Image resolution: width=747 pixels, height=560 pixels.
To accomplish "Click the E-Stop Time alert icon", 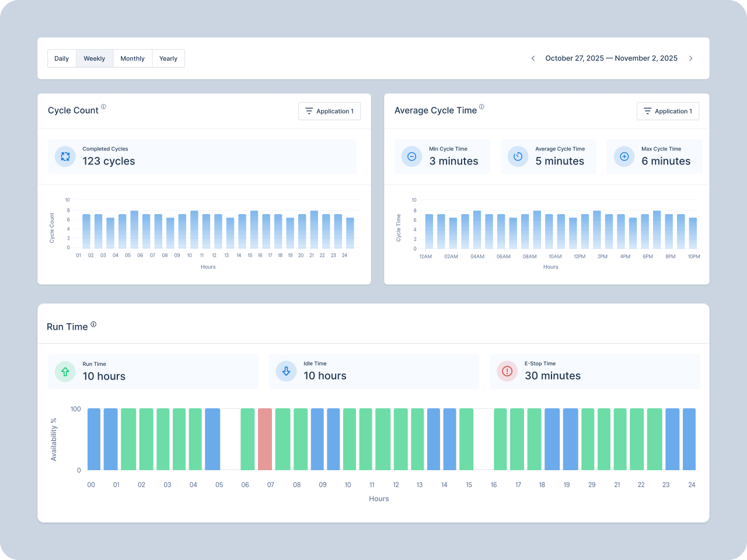I will (507, 372).
